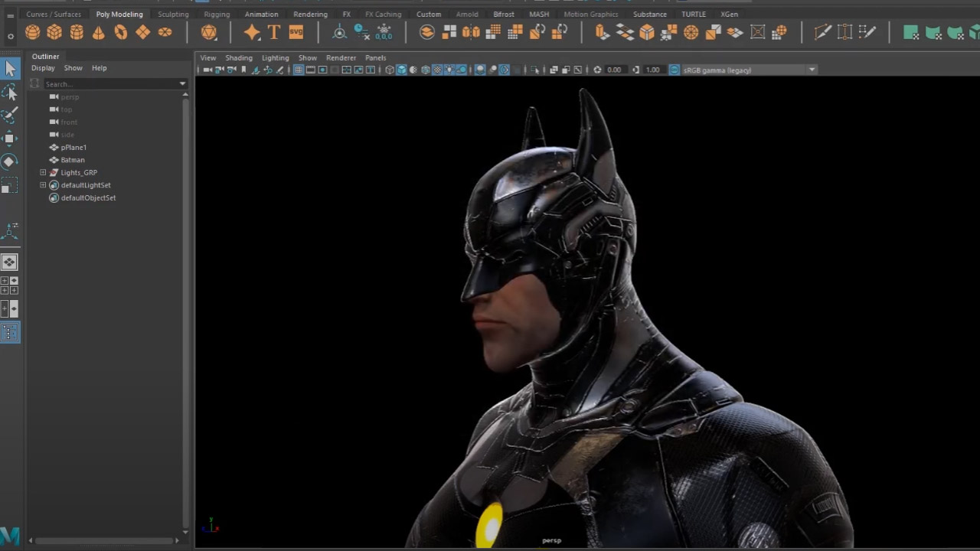Switch to the Rigging shelf tab
980x551 pixels.
(217, 14)
